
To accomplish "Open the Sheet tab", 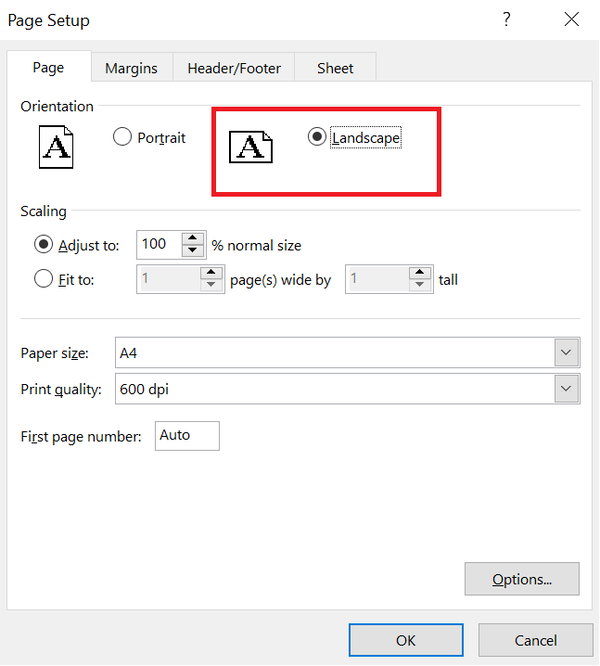I will (x=335, y=68).
